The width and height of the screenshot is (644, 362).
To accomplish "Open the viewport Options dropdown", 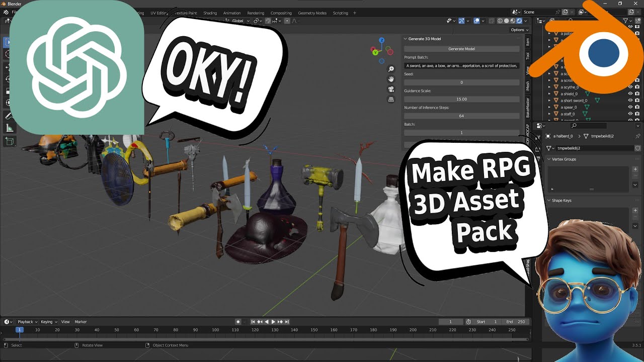I will [x=520, y=30].
